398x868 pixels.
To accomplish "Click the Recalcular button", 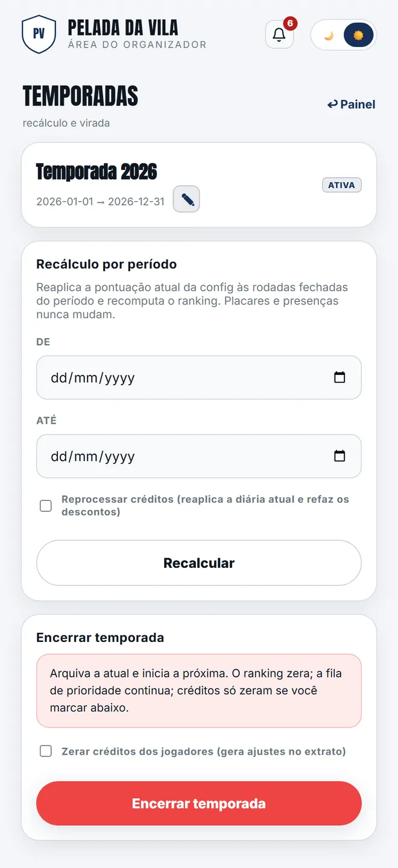I will tap(199, 563).
